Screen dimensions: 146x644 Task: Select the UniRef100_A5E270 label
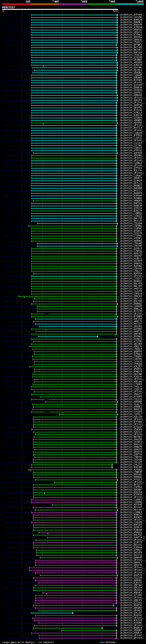click(x=131, y=347)
